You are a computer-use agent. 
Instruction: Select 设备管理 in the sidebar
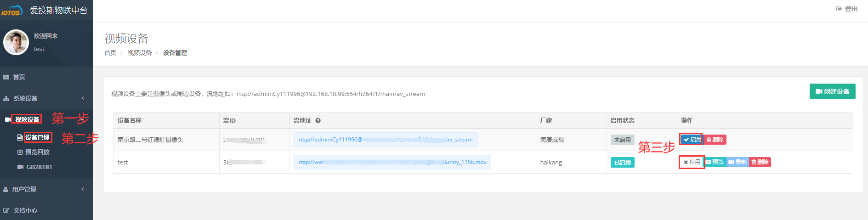[37, 137]
